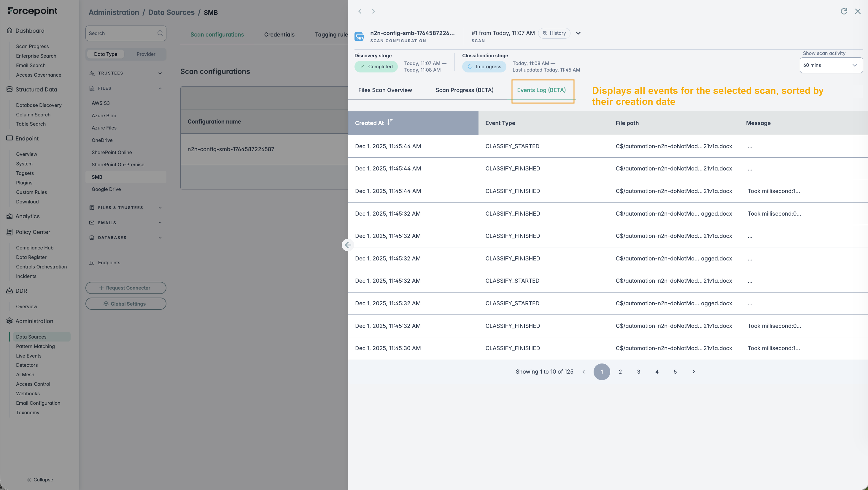Collapse the left navigation sidebar
The height and width of the screenshot is (490, 868).
40,480
